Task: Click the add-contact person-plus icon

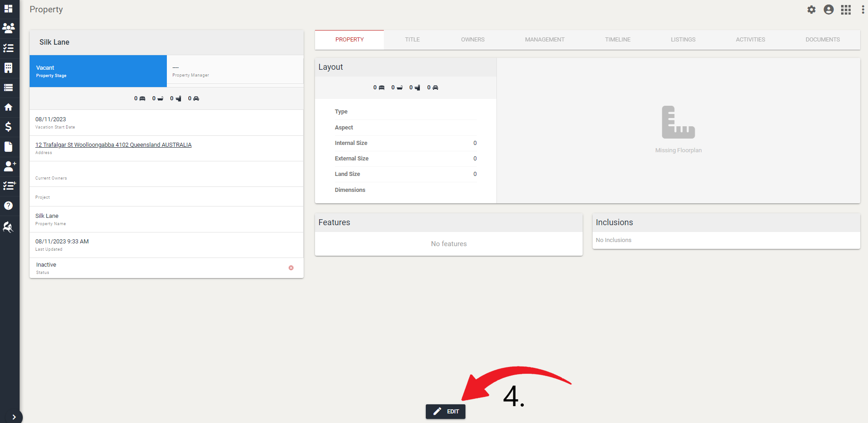Action: click(x=9, y=166)
